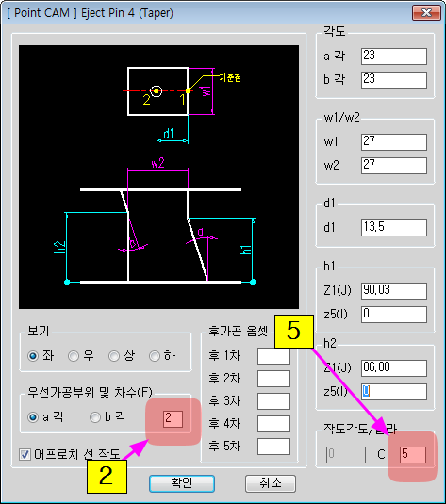Click the 확인 button
Image resolution: width=446 pixels, height=504 pixels.
(182, 483)
